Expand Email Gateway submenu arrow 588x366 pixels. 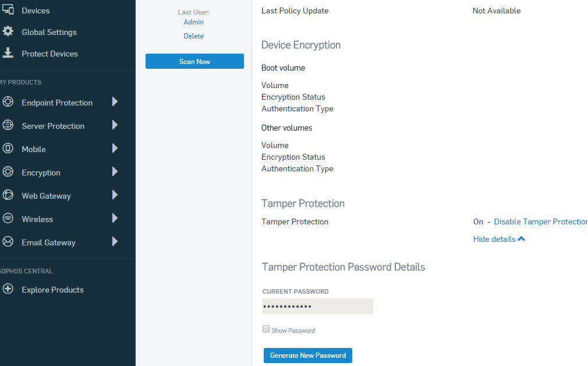(x=115, y=241)
